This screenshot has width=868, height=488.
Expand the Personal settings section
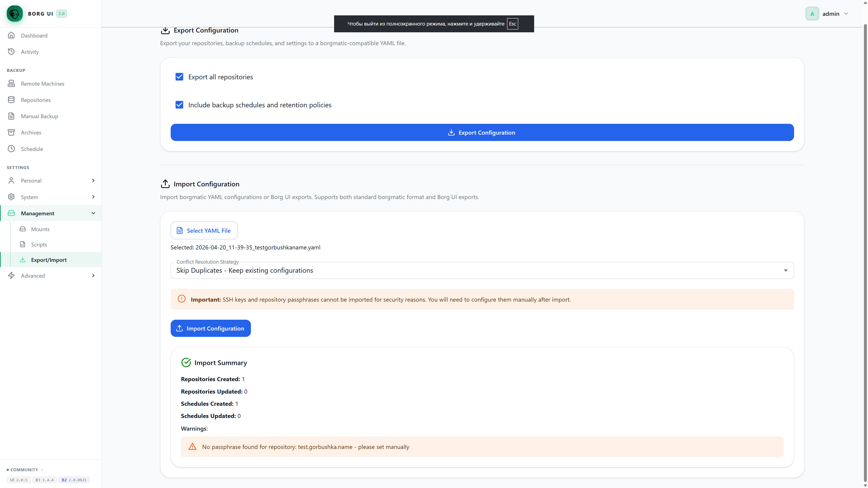(51, 181)
